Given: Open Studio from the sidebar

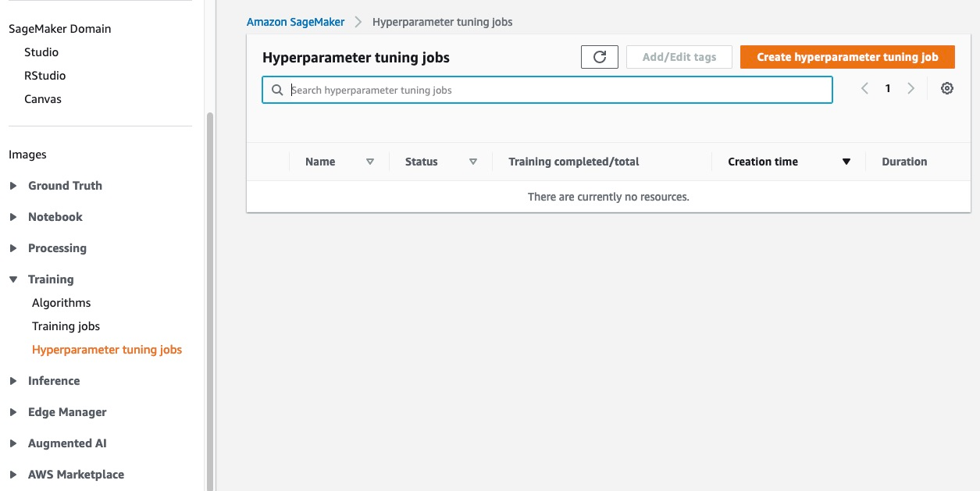Looking at the screenshot, I should pyautogui.click(x=41, y=52).
